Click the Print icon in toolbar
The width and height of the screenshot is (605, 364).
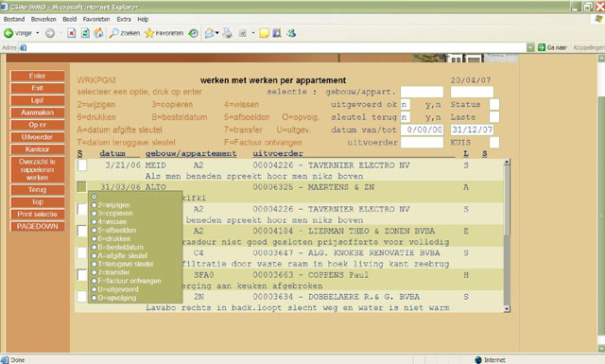(227, 33)
